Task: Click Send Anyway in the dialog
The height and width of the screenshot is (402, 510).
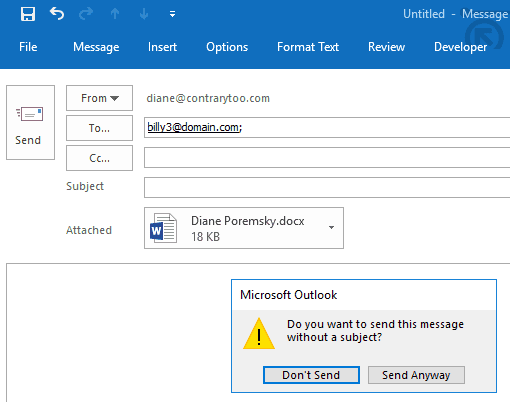Action: click(x=416, y=375)
